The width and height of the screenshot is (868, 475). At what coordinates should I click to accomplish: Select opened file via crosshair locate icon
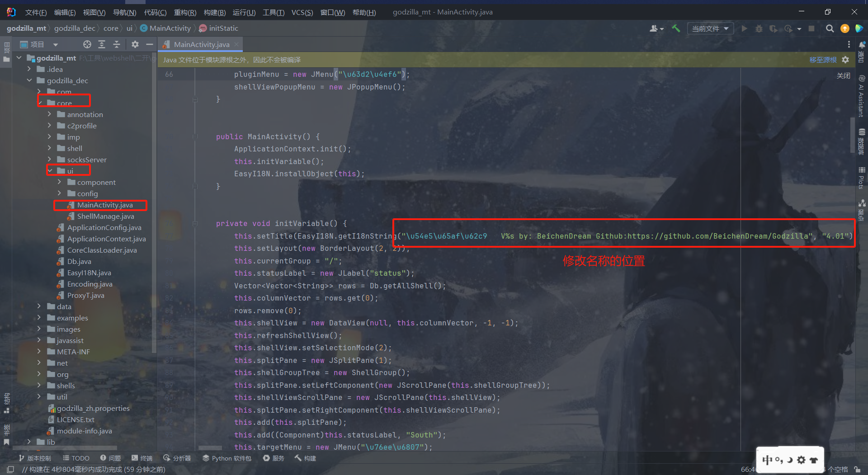click(87, 44)
